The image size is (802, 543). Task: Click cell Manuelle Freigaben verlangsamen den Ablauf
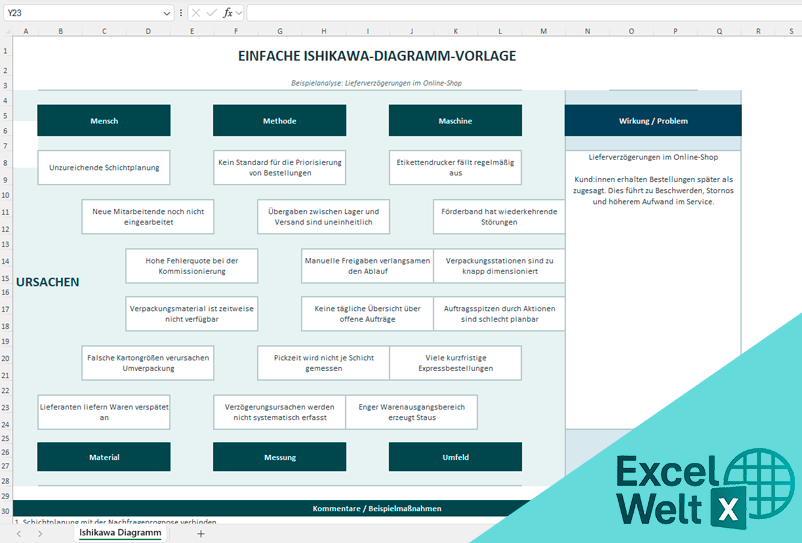(367, 266)
